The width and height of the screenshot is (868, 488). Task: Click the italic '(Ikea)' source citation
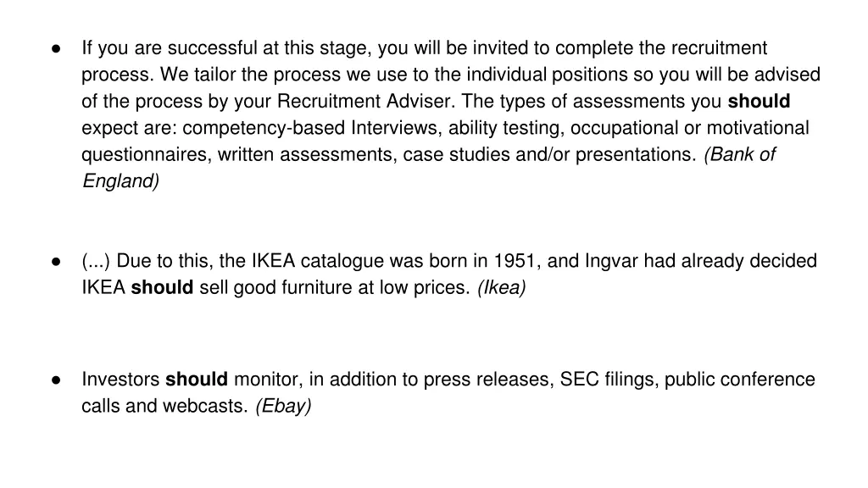click(502, 288)
